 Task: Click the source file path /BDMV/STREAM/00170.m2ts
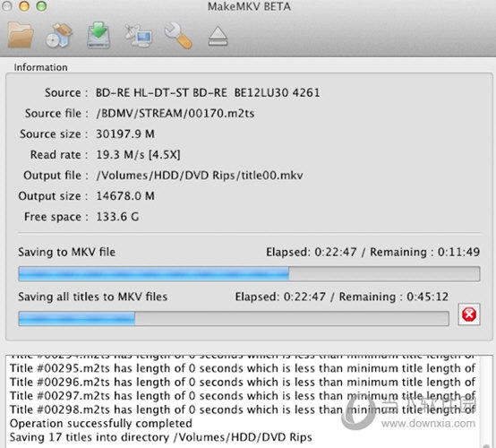(175, 114)
